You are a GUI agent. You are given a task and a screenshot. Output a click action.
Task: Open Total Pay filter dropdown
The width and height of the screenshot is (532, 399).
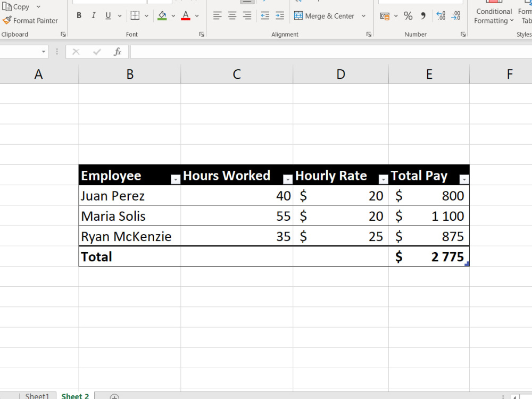464,179
